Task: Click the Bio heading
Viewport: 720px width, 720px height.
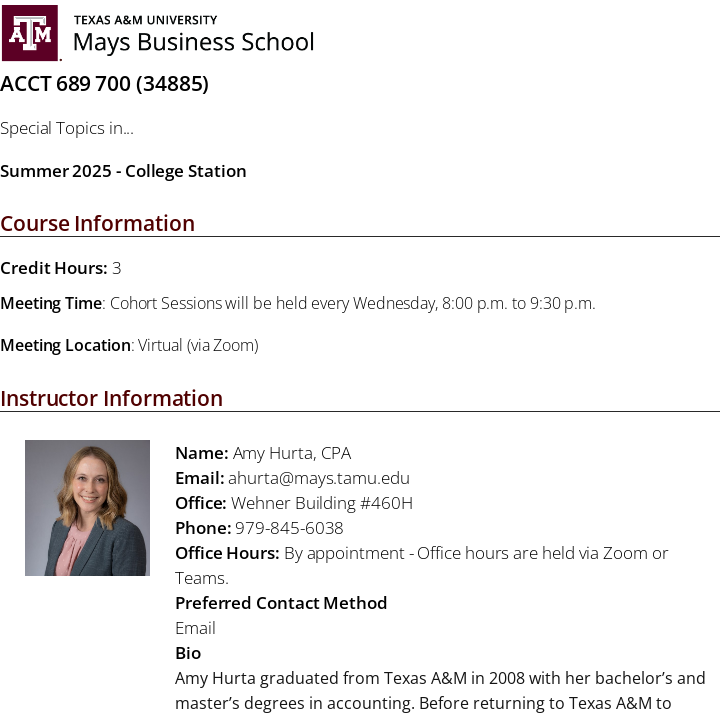Action: pos(188,653)
